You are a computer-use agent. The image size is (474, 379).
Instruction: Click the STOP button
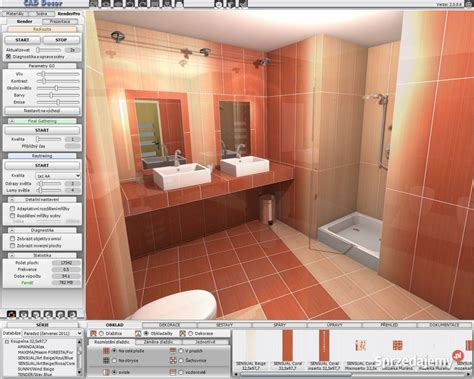pos(61,40)
